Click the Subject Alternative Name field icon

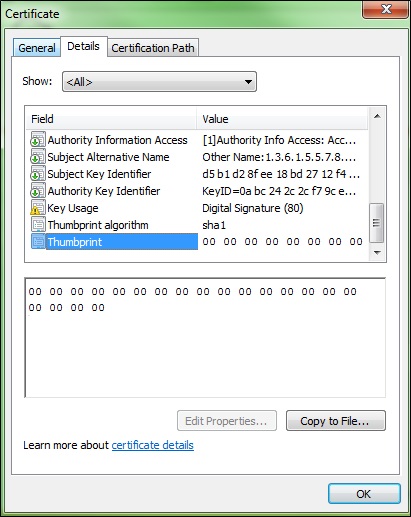pyautogui.click(x=38, y=157)
